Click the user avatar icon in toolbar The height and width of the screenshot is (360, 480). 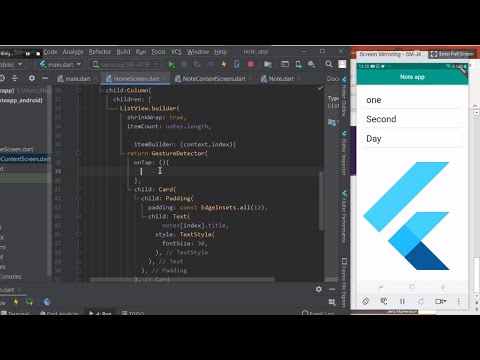click(x=342, y=64)
